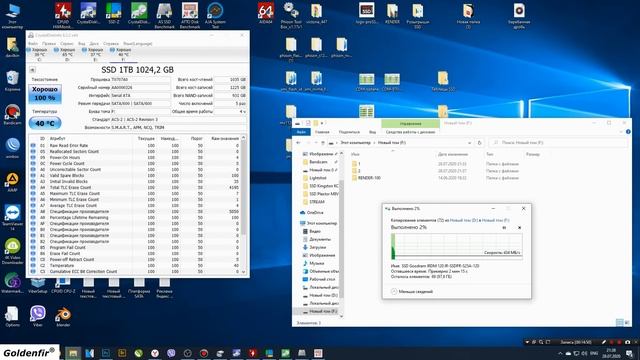Viewport: 640px width, 360px height.
Task: Open AIDA64 desktop shortcut
Action: click(266, 13)
